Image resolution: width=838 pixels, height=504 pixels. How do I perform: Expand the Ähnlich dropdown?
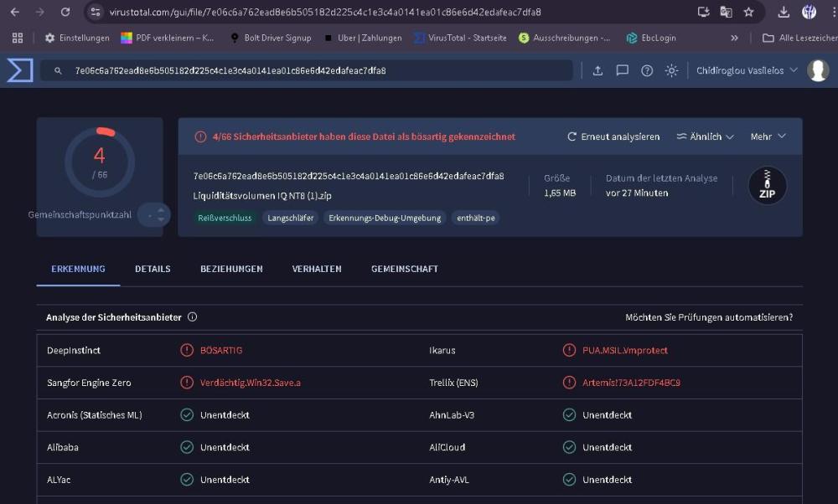705,136
